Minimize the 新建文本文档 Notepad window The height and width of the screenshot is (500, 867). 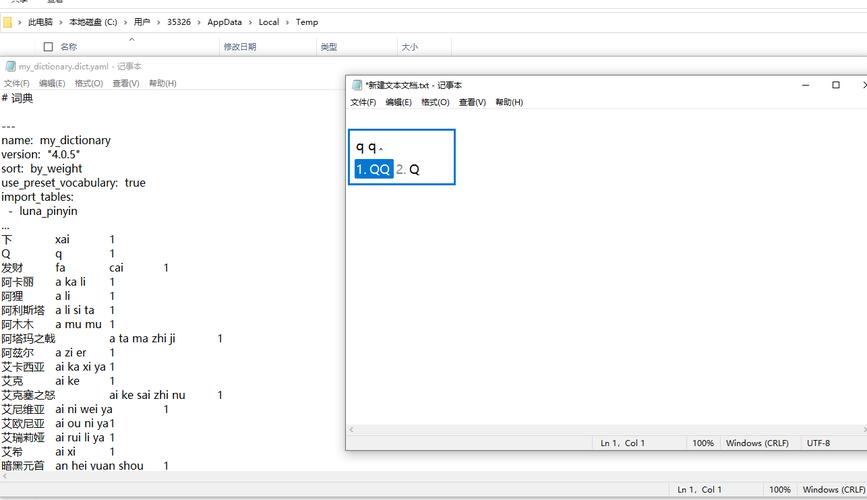(806, 85)
